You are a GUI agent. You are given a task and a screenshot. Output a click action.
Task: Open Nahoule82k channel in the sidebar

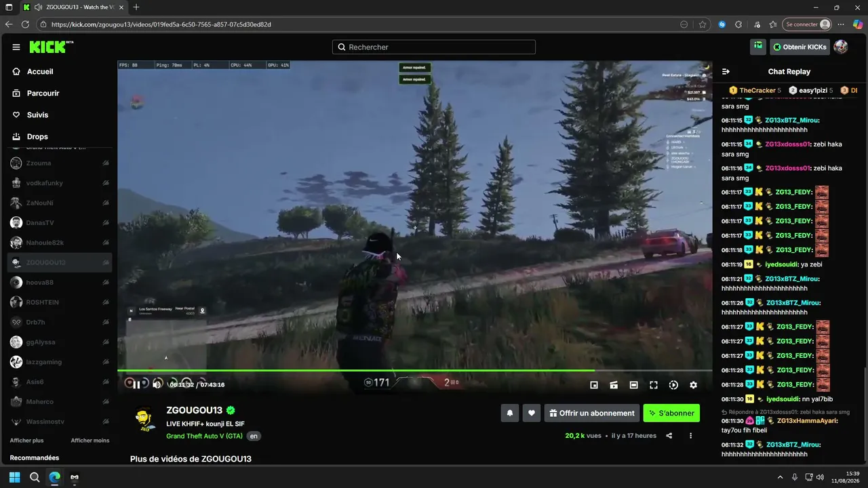point(60,243)
